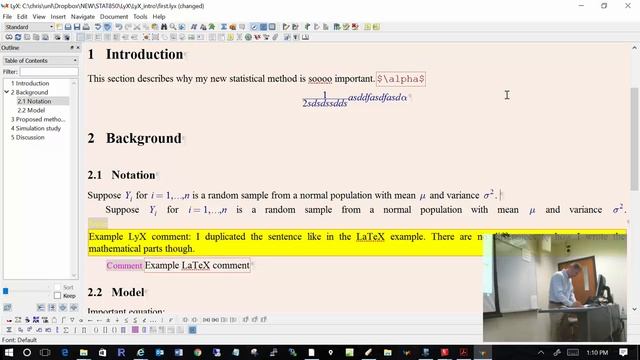This screenshot has height=360, width=640.
Task: Click the rightmost outline move button
Action: pos(74,307)
